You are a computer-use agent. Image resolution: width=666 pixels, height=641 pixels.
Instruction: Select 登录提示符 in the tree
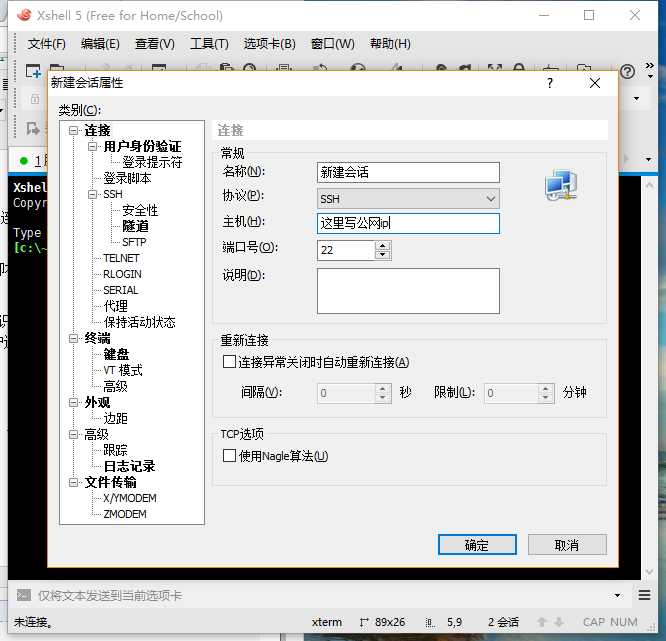pos(152,162)
